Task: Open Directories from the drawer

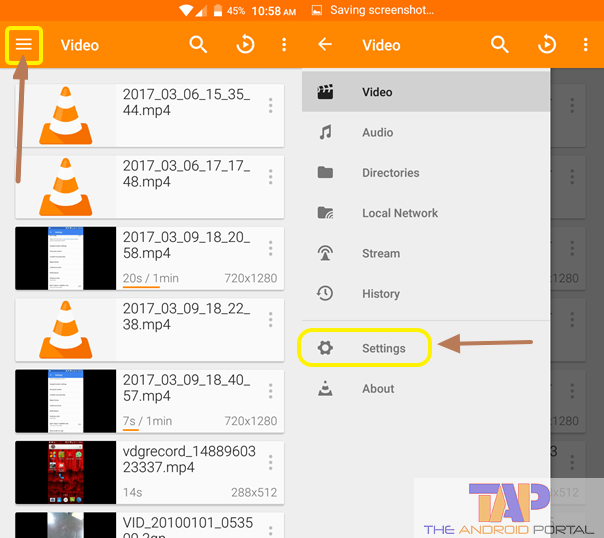Action: [x=426, y=173]
